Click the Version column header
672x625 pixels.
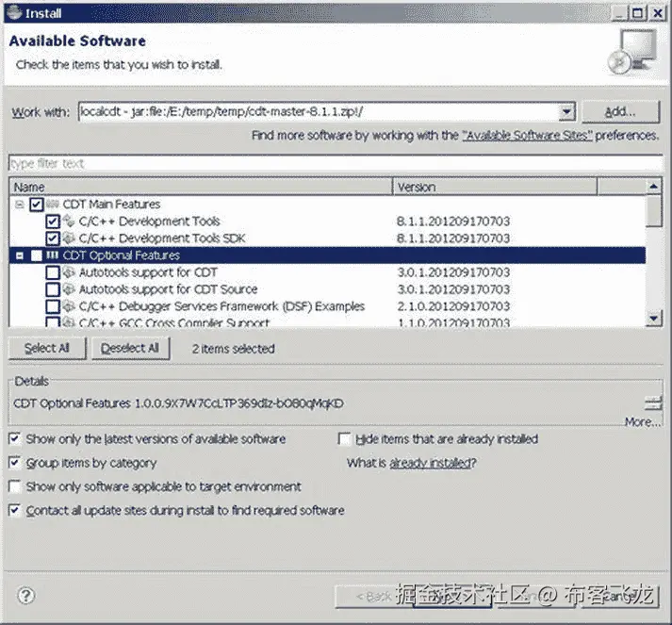coord(495,187)
